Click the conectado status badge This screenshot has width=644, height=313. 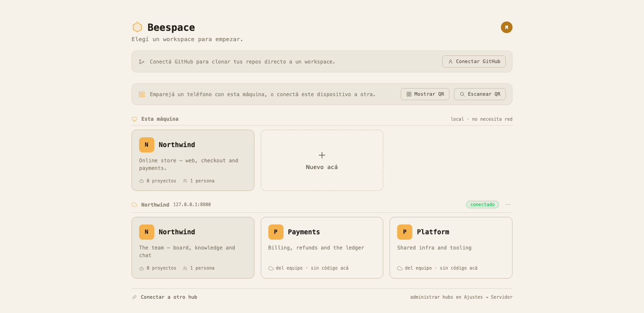pyautogui.click(x=483, y=205)
